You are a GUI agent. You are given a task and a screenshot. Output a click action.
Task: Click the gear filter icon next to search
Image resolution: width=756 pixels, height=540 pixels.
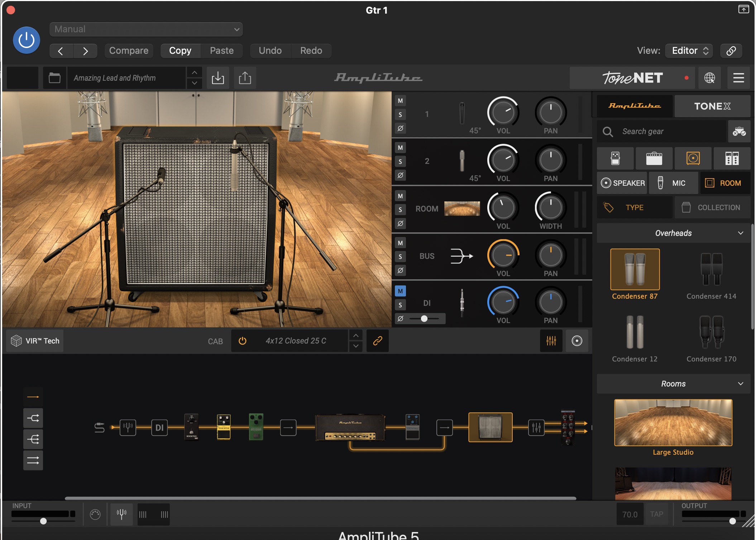[x=739, y=132]
